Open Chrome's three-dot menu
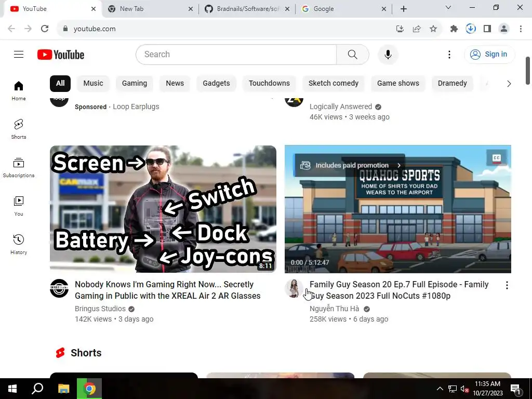Screen dimensions: 532x399 [521, 29]
